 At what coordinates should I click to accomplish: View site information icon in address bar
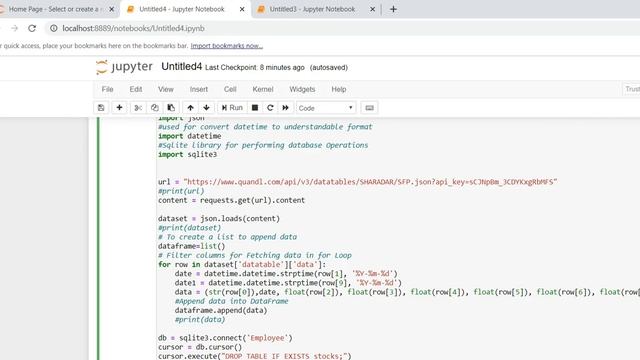[53, 28]
